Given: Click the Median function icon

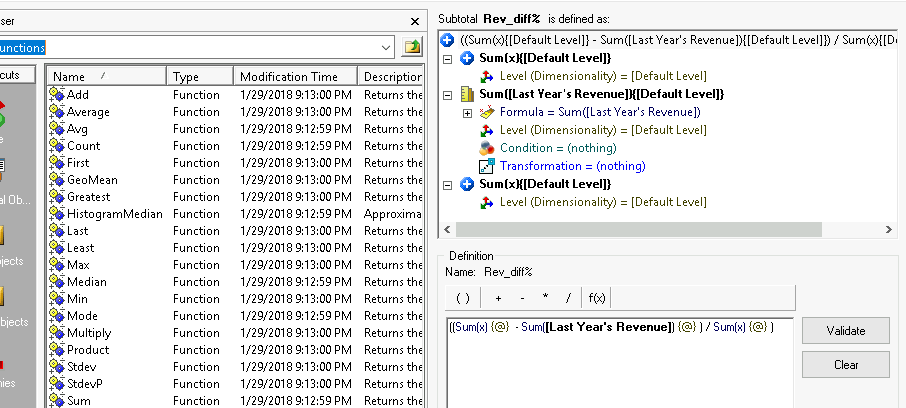Looking at the screenshot, I should coord(57,281).
